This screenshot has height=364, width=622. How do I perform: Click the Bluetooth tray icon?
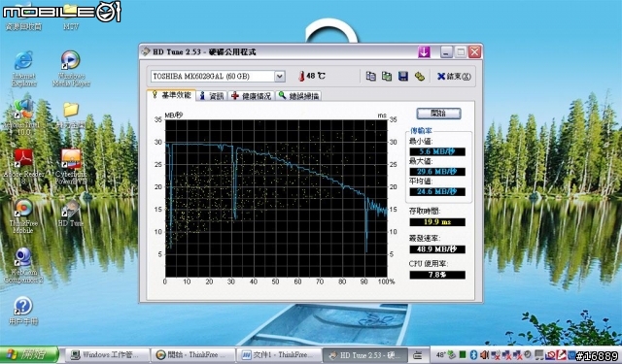point(473,355)
